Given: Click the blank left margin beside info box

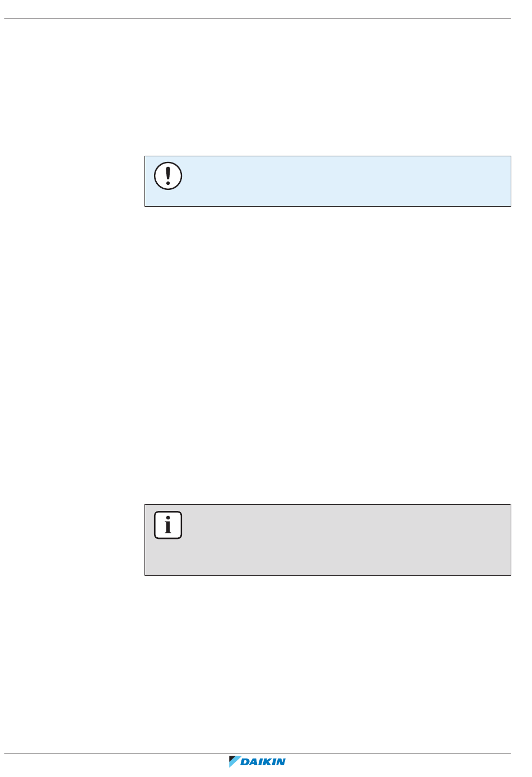Looking at the screenshot, I should [x=73, y=540].
